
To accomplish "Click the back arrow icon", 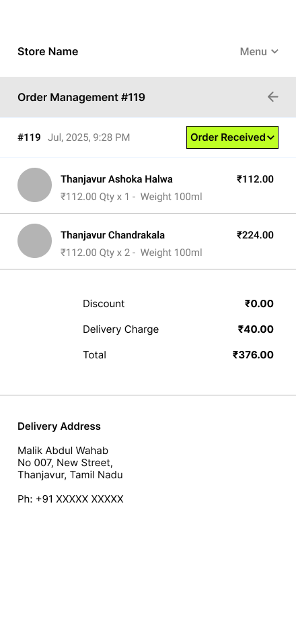I will tap(272, 97).
